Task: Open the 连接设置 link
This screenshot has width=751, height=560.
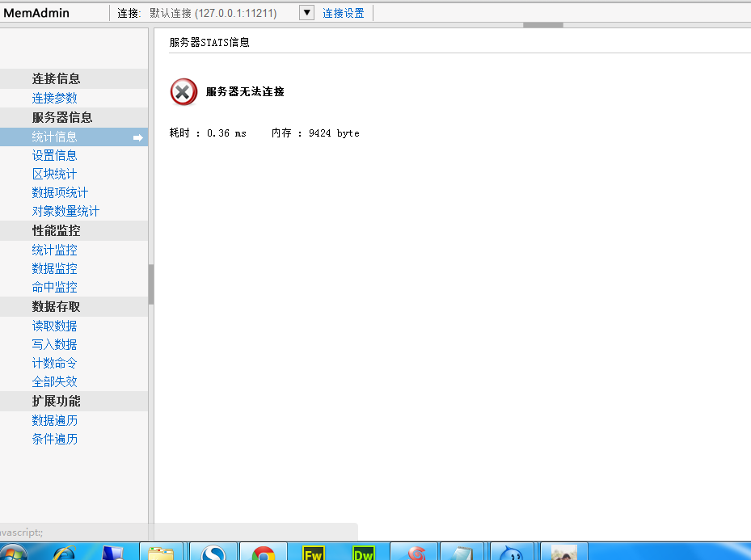Action: (x=344, y=13)
